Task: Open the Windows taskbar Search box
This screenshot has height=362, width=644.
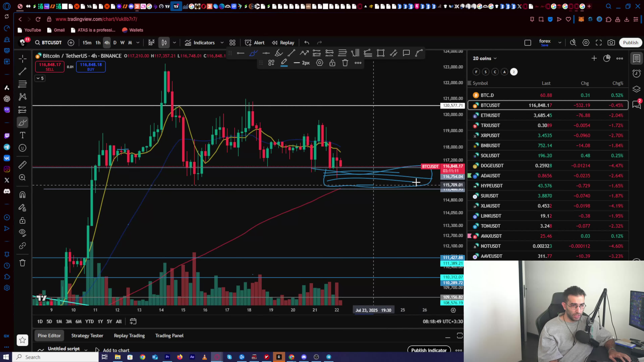Action: pos(56,357)
